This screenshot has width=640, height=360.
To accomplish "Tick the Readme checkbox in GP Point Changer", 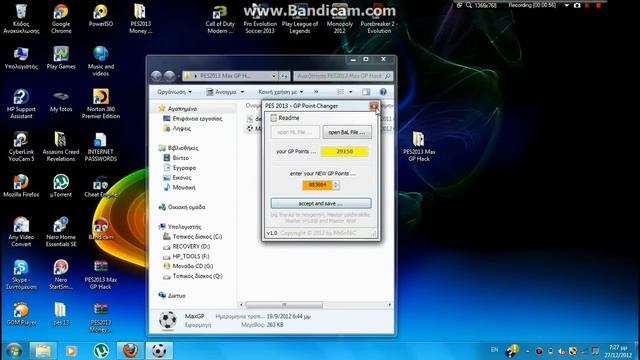I will (273, 118).
